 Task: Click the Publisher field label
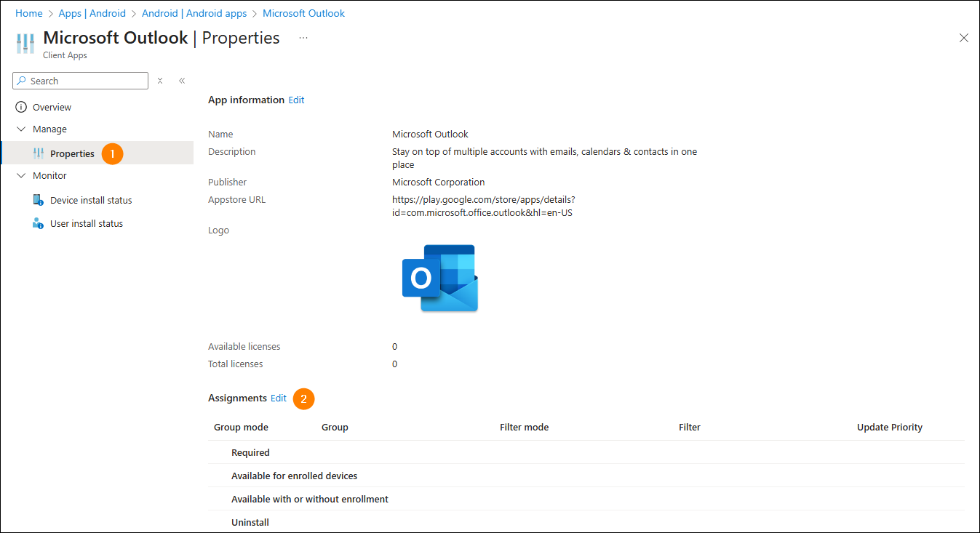(227, 182)
